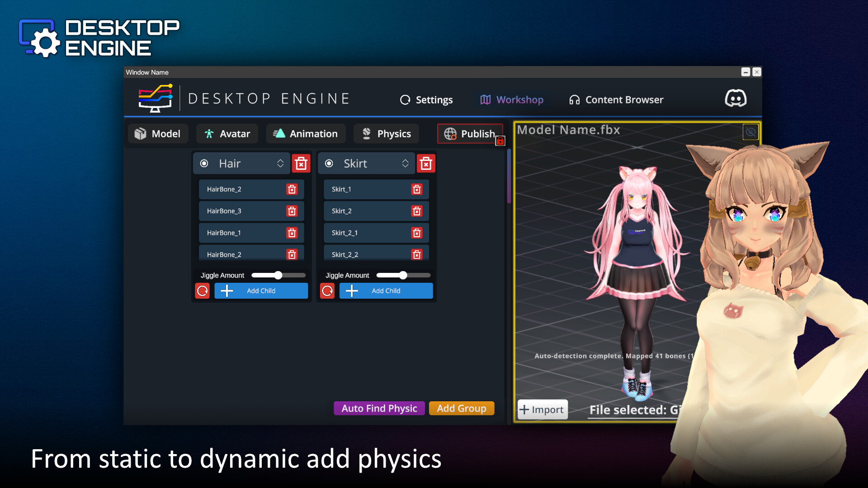Viewport: 868px width, 488px height.
Task: Open the Publish tab
Action: click(x=470, y=134)
